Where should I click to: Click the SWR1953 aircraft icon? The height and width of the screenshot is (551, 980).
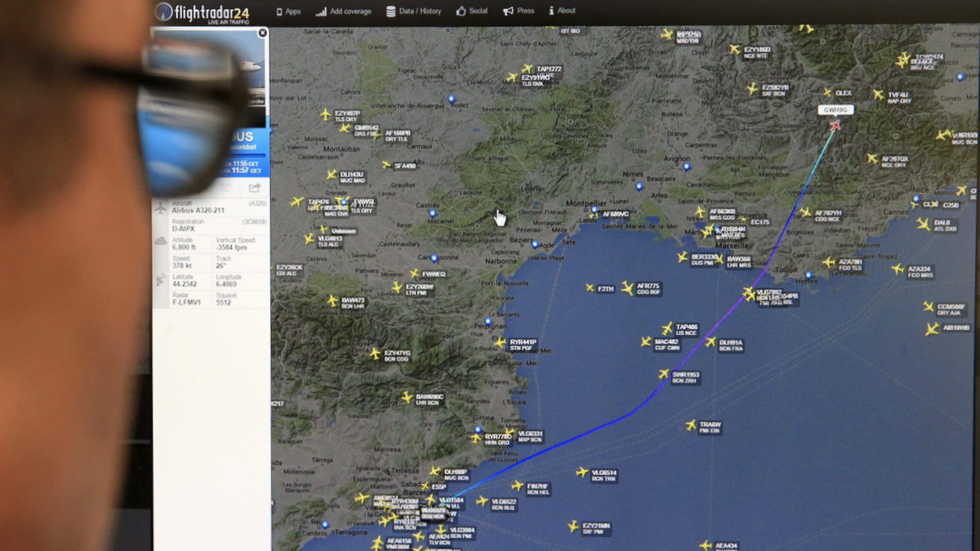pos(663,375)
